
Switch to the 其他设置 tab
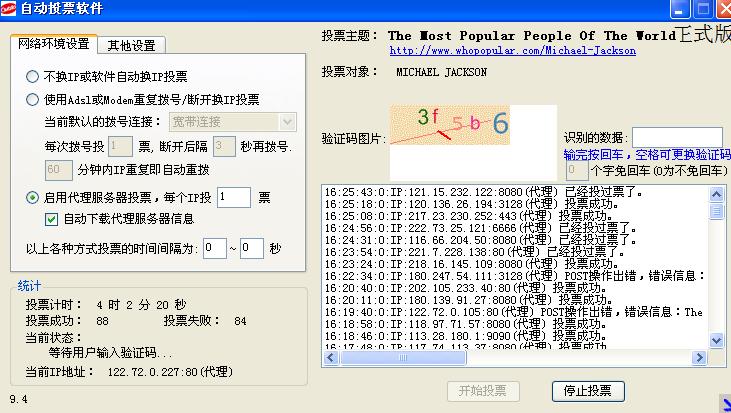(131, 45)
